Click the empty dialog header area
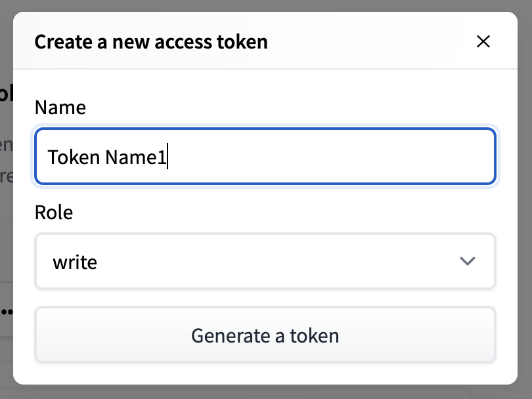The image size is (532, 399). (x=368, y=42)
